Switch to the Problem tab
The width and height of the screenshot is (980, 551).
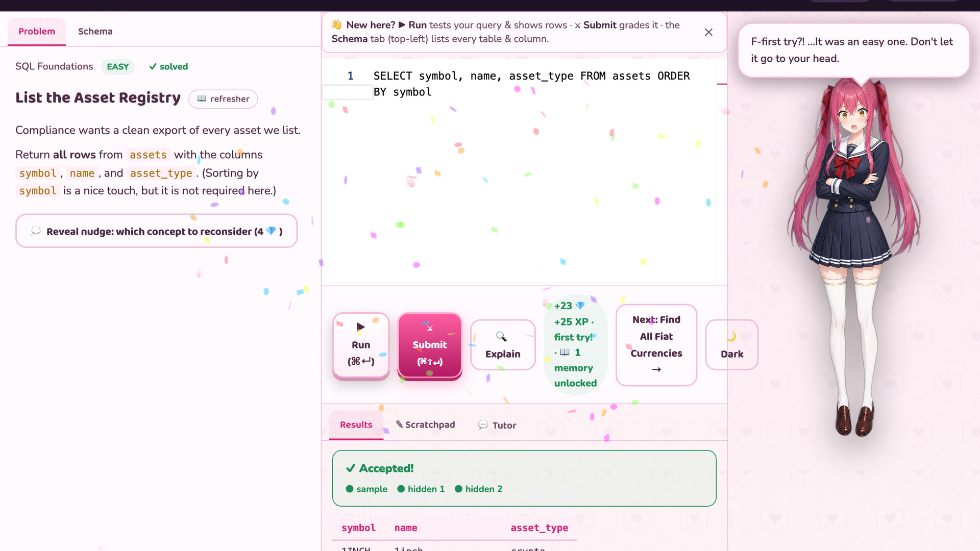[37, 32]
